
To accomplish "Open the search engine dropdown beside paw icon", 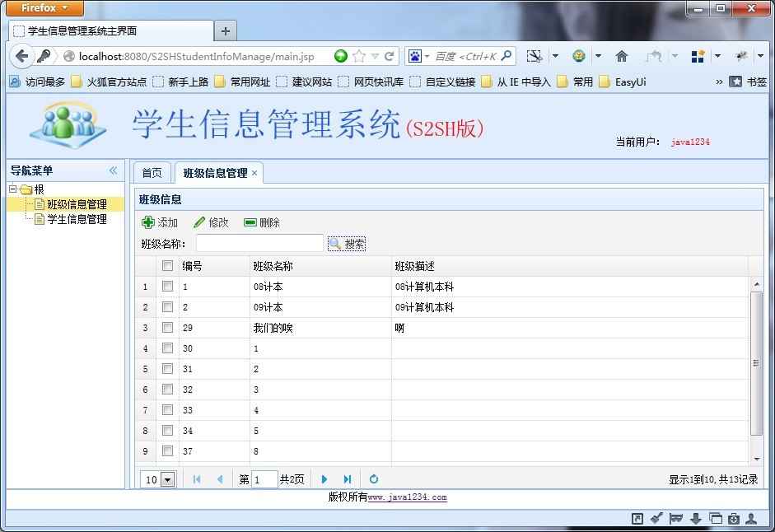I will tap(427, 56).
